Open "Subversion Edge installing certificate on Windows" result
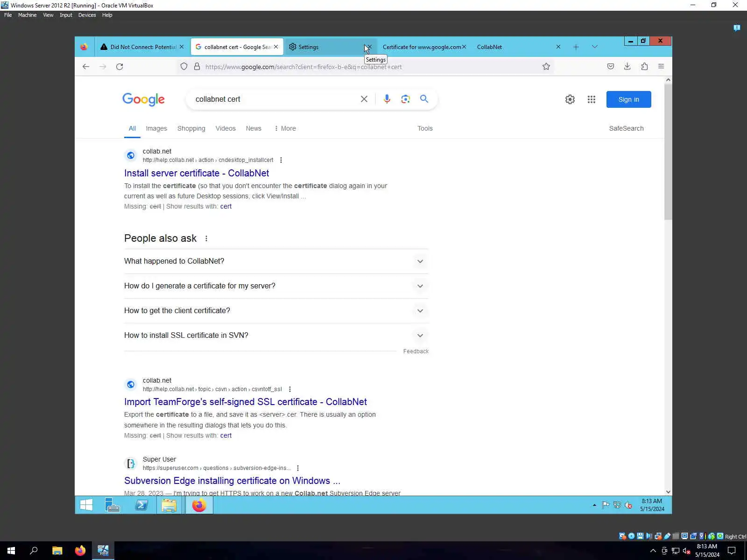The image size is (747, 560). [x=232, y=481]
